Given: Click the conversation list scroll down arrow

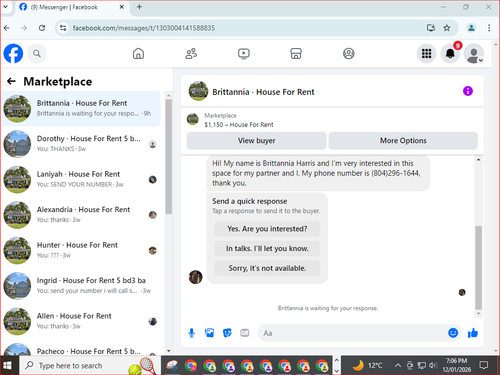Looking at the screenshot, I should tap(169, 351).
